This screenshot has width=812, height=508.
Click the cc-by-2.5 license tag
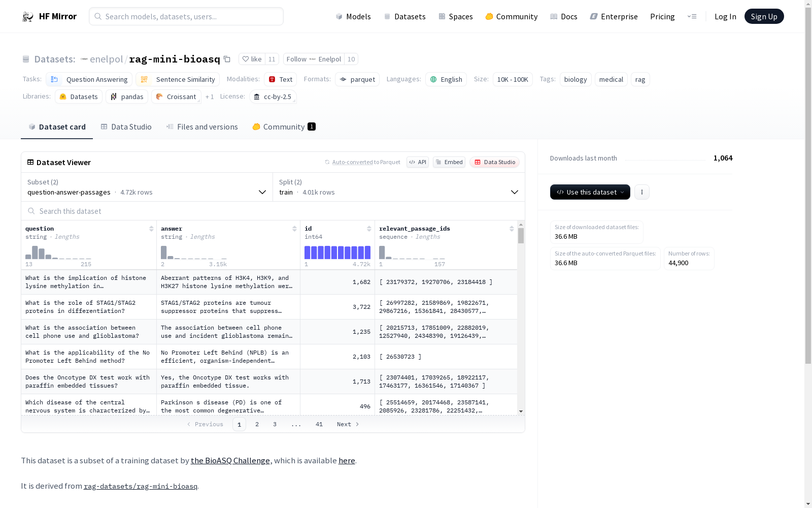pos(273,97)
